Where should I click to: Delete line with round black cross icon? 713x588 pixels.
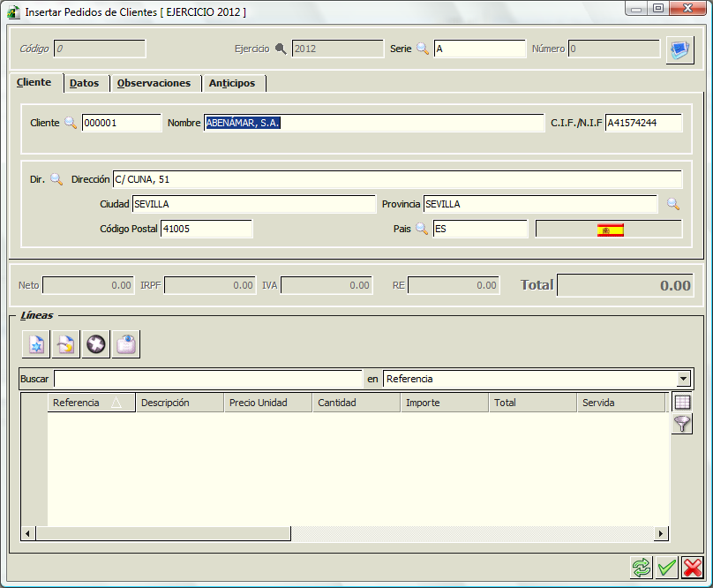(x=96, y=344)
